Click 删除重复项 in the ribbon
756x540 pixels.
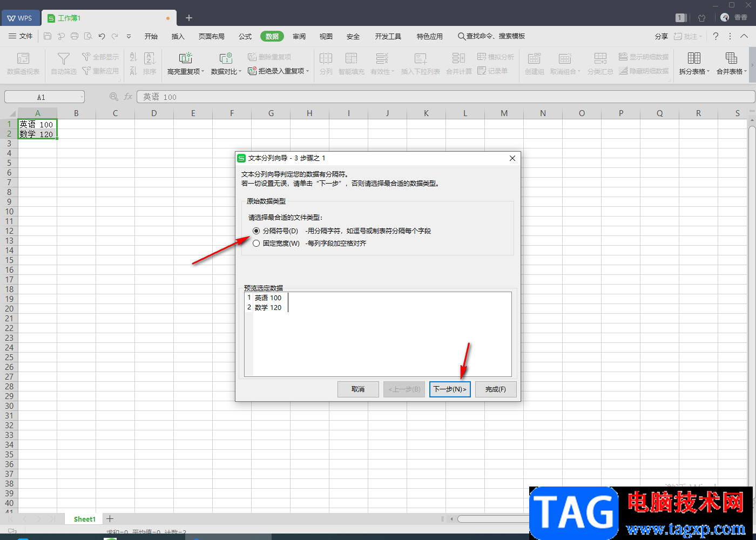pyautogui.click(x=269, y=57)
